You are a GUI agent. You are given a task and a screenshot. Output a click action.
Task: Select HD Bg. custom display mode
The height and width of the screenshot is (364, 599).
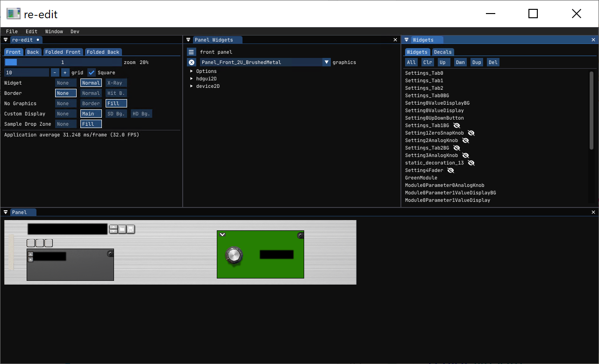[x=141, y=114]
